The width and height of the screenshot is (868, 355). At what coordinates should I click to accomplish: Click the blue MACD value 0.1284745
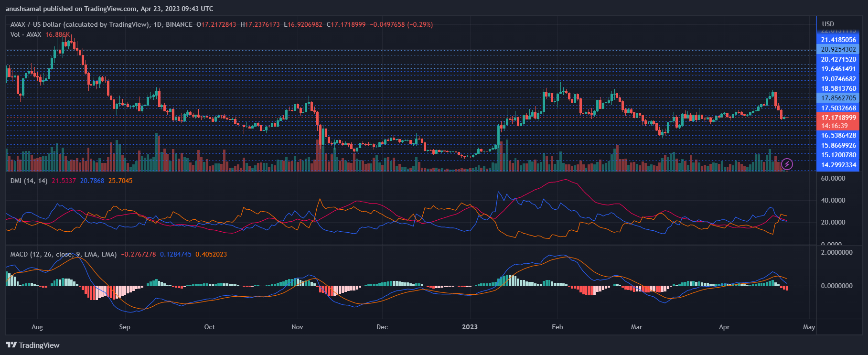[175, 254]
